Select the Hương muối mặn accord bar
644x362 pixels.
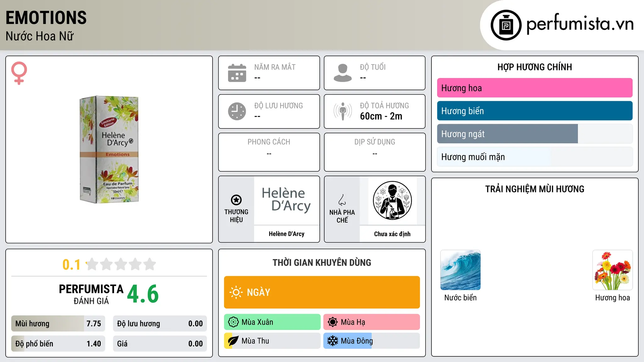[535, 157]
